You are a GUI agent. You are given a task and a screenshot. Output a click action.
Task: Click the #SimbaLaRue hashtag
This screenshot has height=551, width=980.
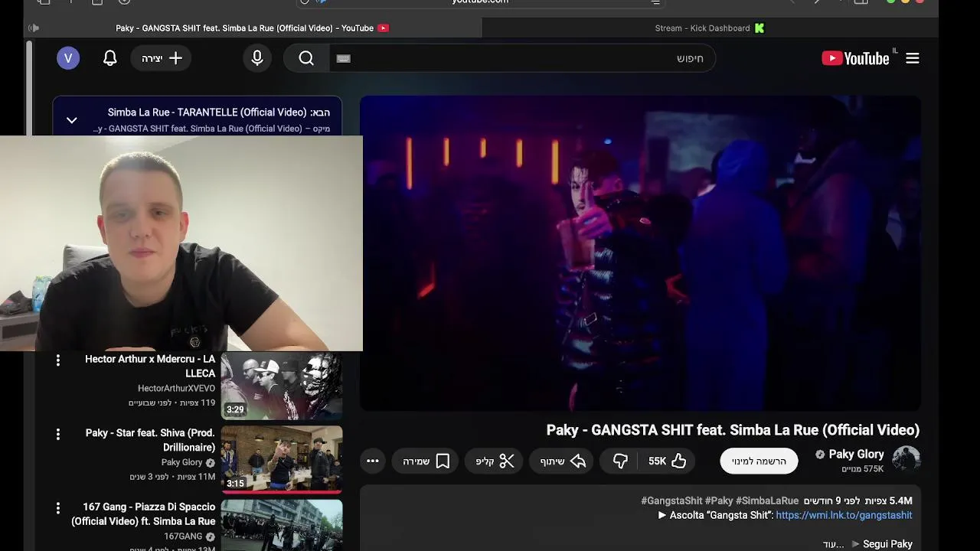[767, 500]
